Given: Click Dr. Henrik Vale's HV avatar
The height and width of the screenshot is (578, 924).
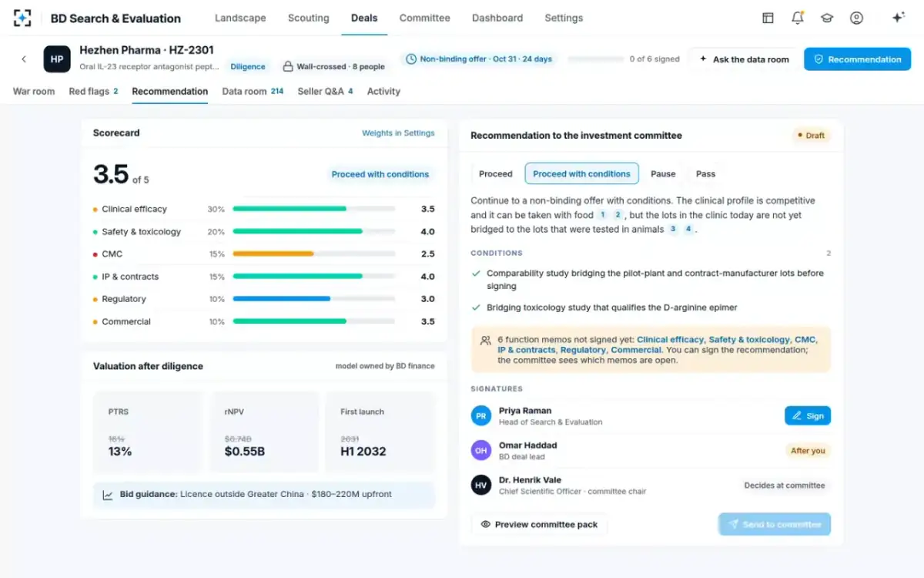Looking at the screenshot, I should click(481, 486).
